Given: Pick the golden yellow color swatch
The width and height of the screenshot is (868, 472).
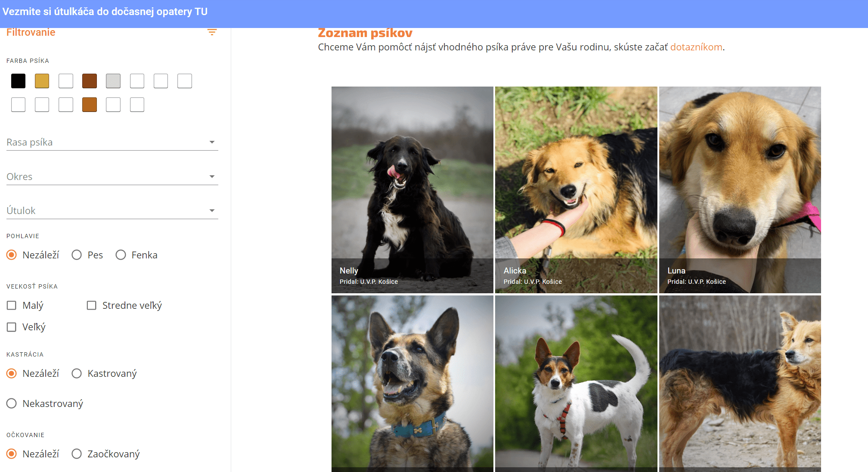Looking at the screenshot, I should (x=42, y=81).
